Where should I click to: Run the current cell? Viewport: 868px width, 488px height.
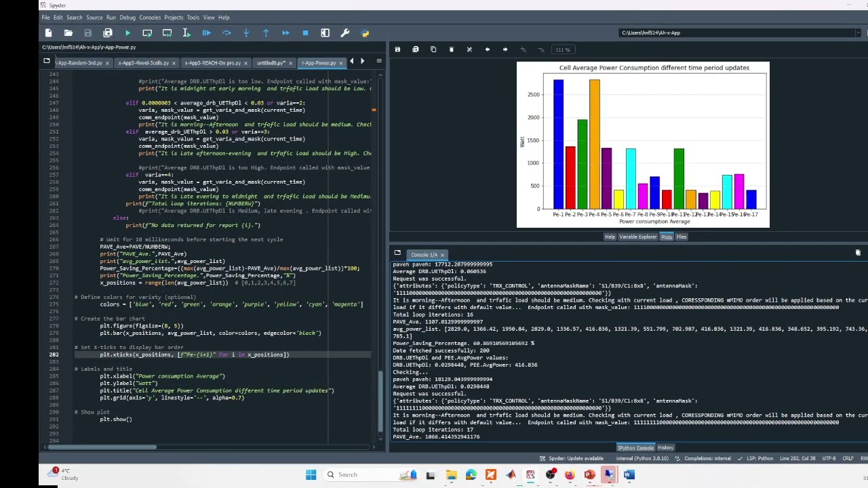(x=147, y=33)
